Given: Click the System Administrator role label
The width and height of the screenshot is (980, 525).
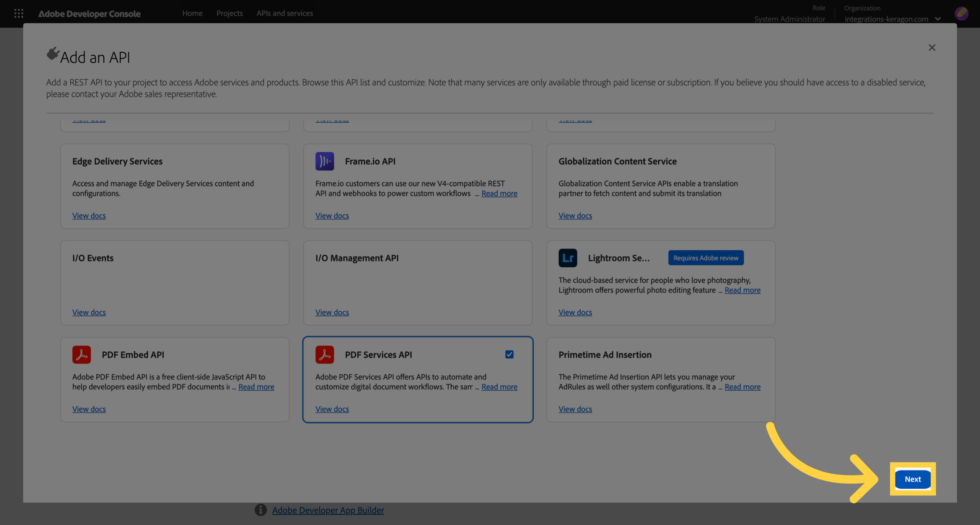Looking at the screenshot, I should click(x=789, y=19).
